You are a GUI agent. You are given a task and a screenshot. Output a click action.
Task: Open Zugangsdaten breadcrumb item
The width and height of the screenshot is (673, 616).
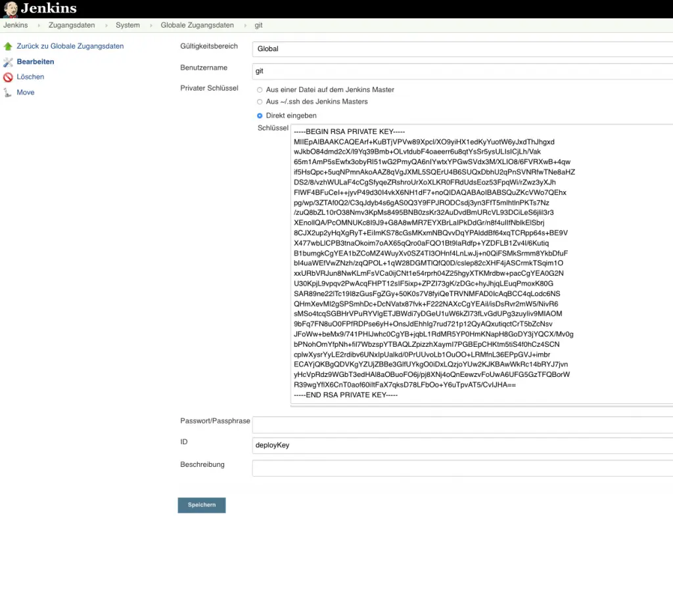tap(72, 26)
